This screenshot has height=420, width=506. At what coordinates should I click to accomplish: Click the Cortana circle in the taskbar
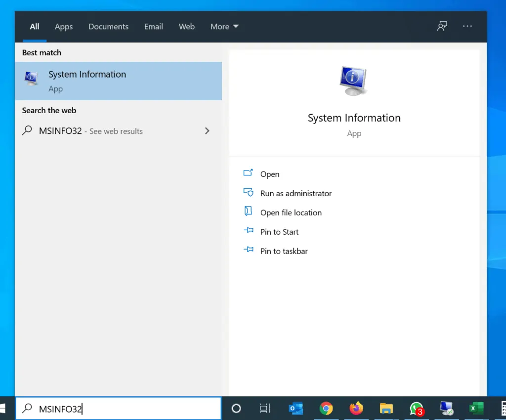236,409
